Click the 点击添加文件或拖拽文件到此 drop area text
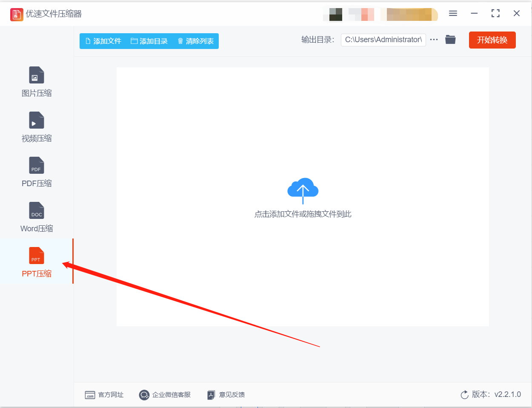532x408 pixels. (303, 214)
